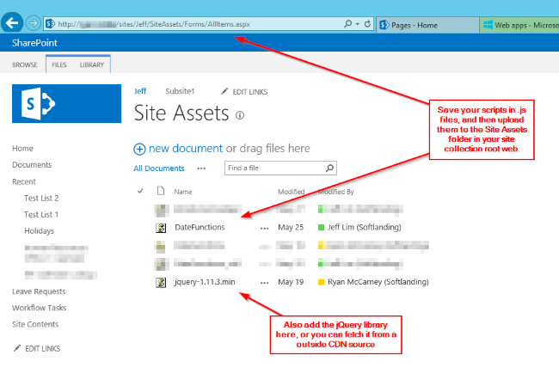Screen dimensions: 559x392
Task: Open the DateFunctions file
Action: [200, 227]
